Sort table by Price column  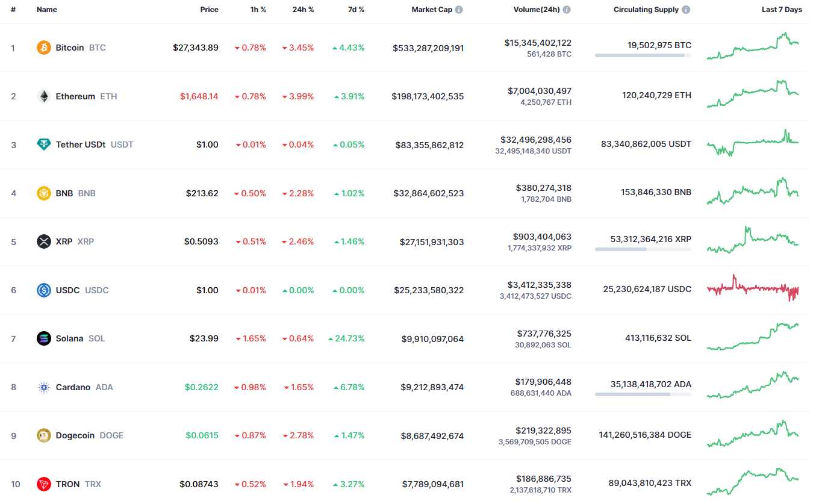tap(210, 10)
